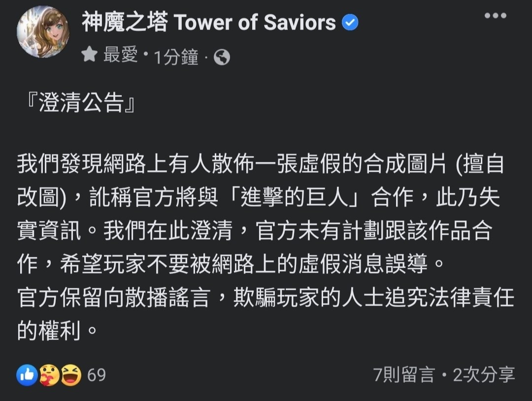The image size is (532, 401).
Task: Click the globe public-audience icon
Action: click(223, 56)
